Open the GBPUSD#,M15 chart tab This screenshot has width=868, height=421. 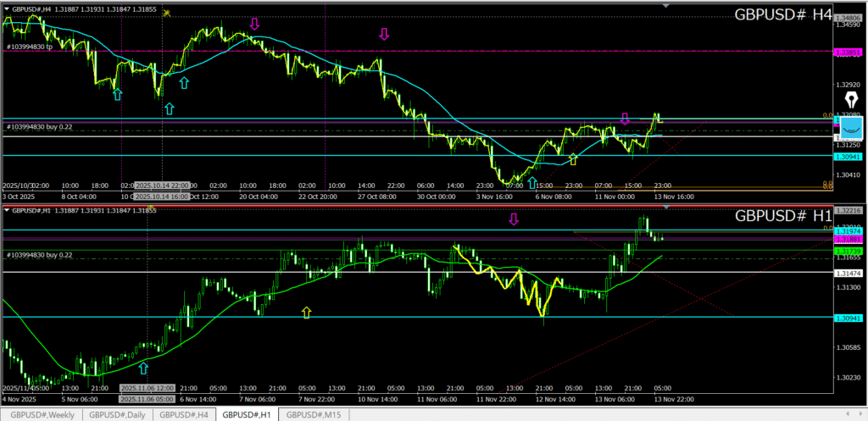point(313,414)
